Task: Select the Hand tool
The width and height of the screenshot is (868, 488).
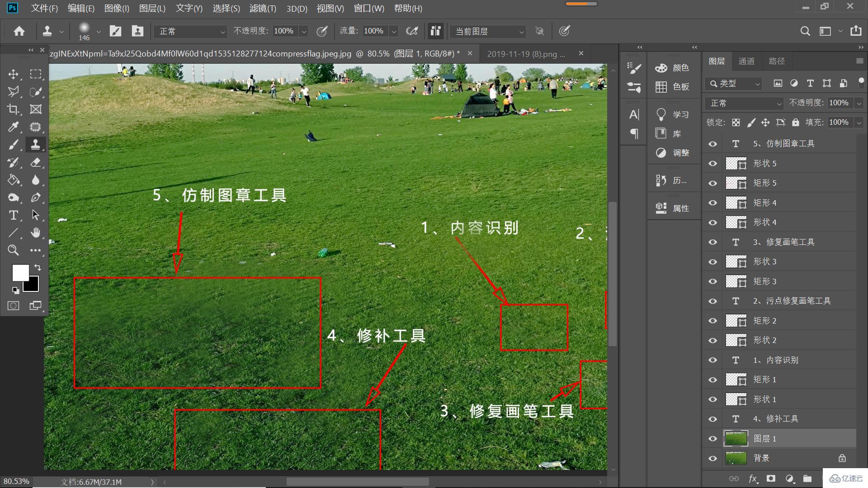Action: [x=35, y=232]
